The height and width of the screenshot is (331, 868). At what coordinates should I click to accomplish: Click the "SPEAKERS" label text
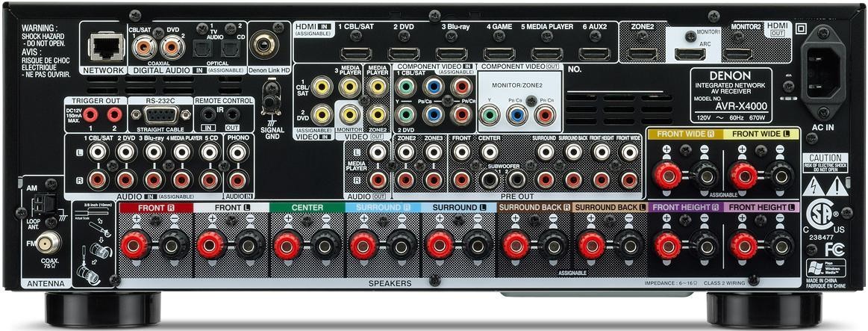390,283
